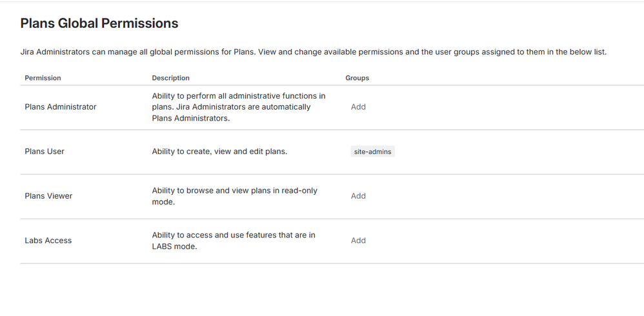Add a group for Labs Access

(x=358, y=241)
